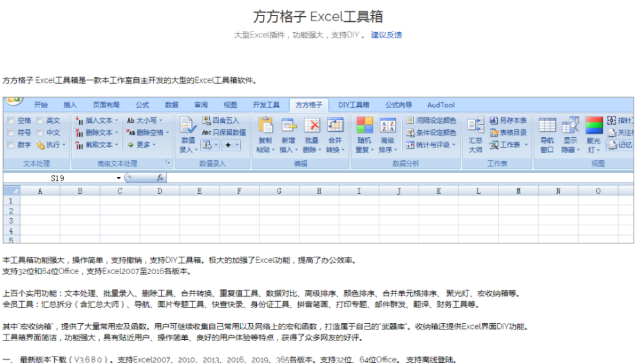Expand the 删除空格 dropdown
This screenshot has height=363, width=644.
tap(167, 132)
